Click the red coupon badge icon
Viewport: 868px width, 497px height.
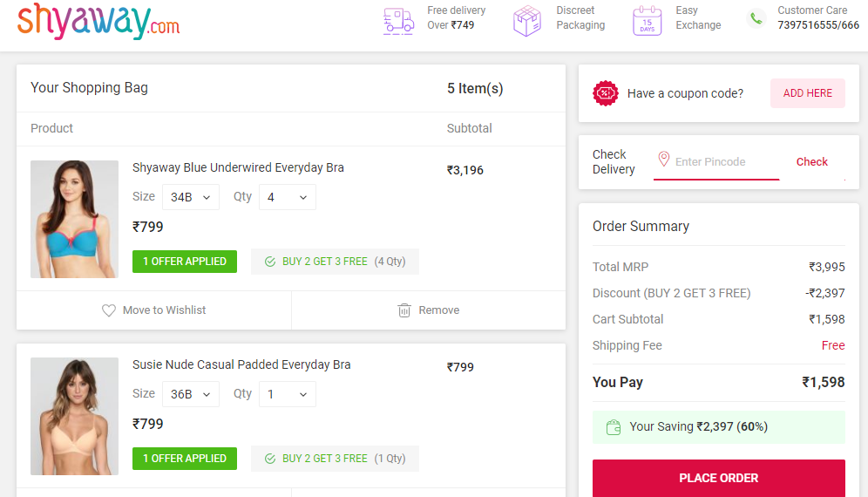[x=606, y=93]
